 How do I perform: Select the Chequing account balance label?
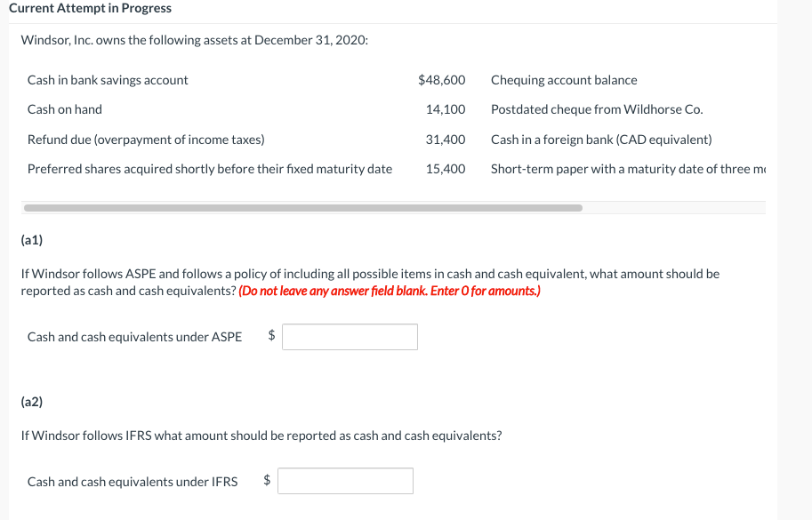pyautogui.click(x=563, y=80)
